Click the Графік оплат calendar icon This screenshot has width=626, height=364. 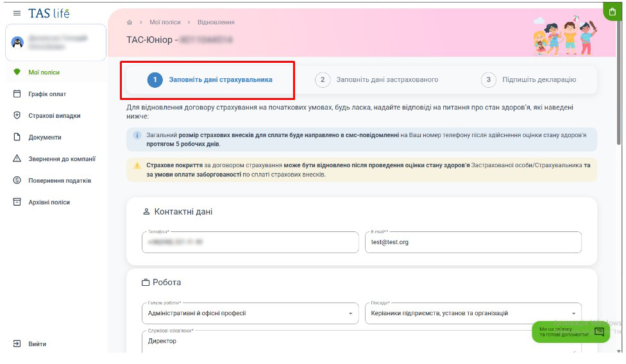click(17, 94)
